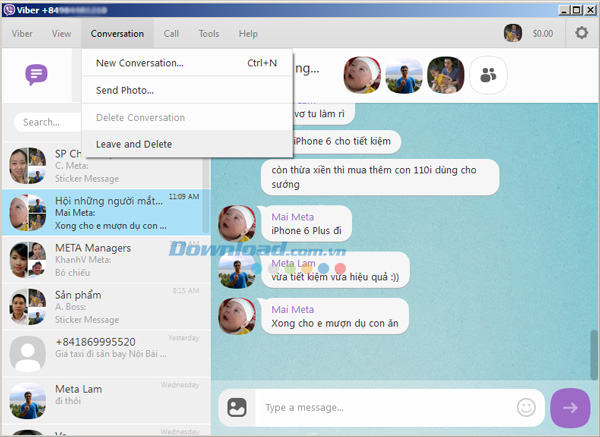Click family photo avatar in chat header
The width and height of the screenshot is (600, 437).
(446, 75)
